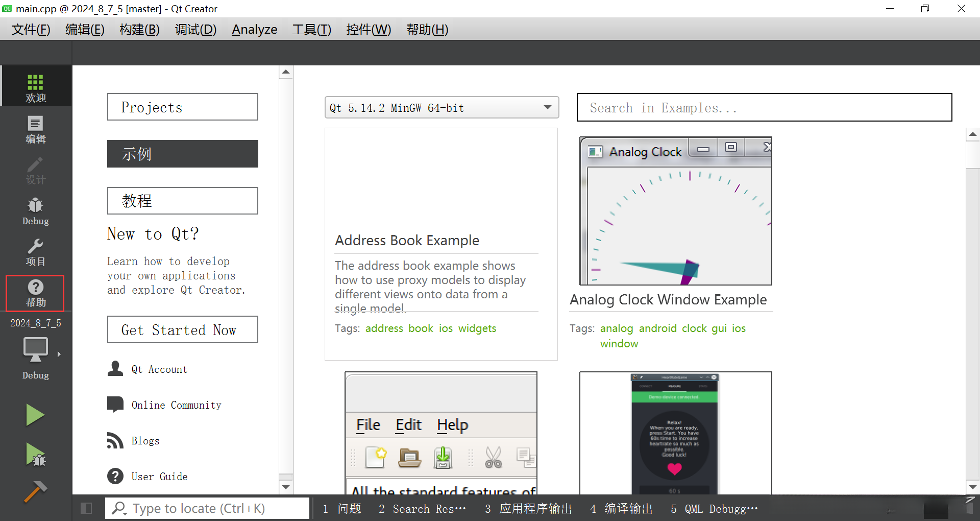
Task: Click the 'New to Qt?' heading
Action: click(x=153, y=234)
